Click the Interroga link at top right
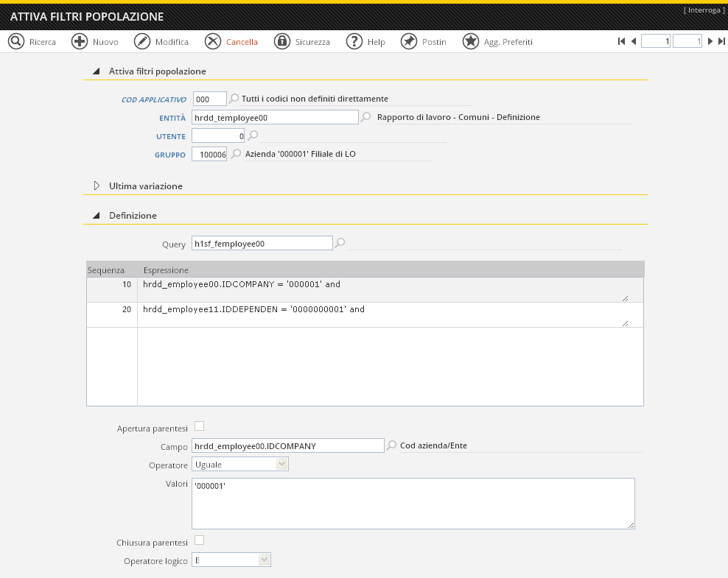Screen dimensions: 728x578 click(x=705, y=10)
